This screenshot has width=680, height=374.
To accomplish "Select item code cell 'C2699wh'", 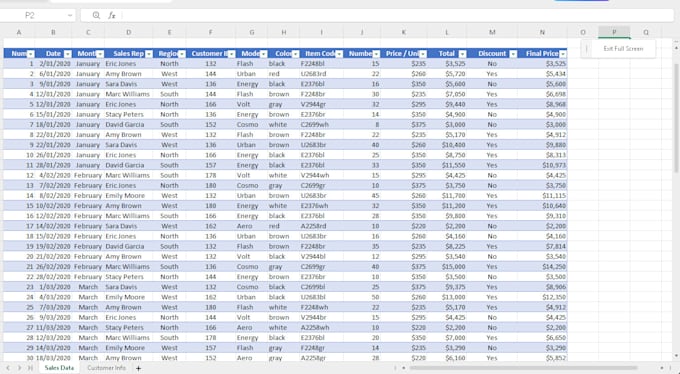I will pyautogui.click(x=321, y=125).
